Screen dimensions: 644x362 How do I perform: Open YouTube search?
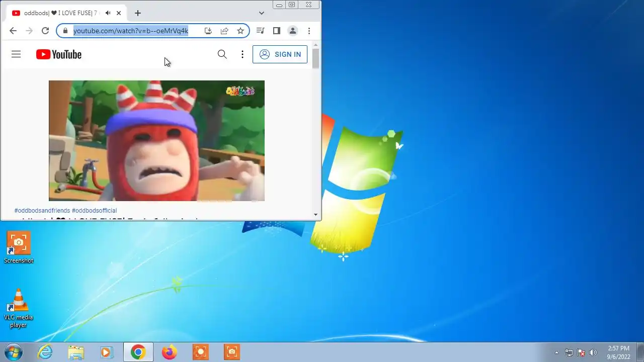(222, 54)
